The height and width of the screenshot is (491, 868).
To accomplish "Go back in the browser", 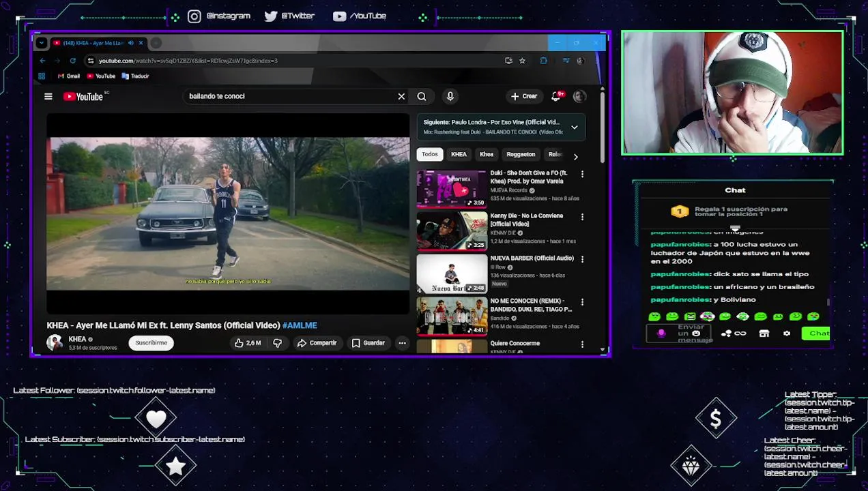I will click(42, 61).
